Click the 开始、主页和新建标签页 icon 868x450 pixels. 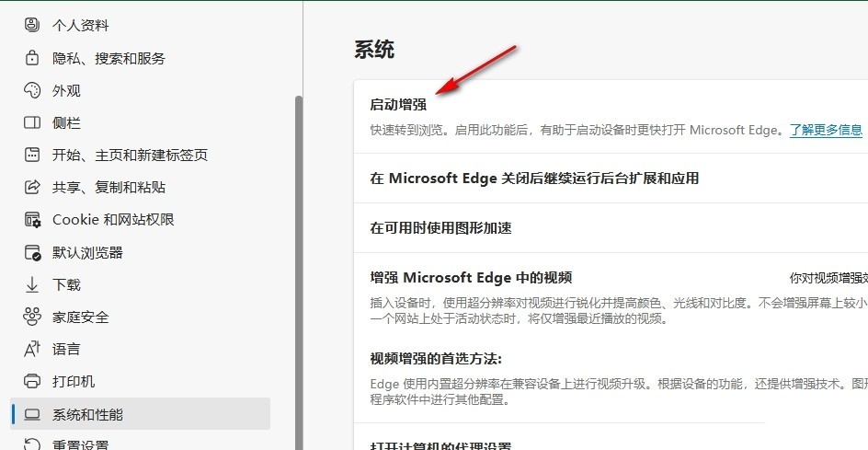click(32, 155)
